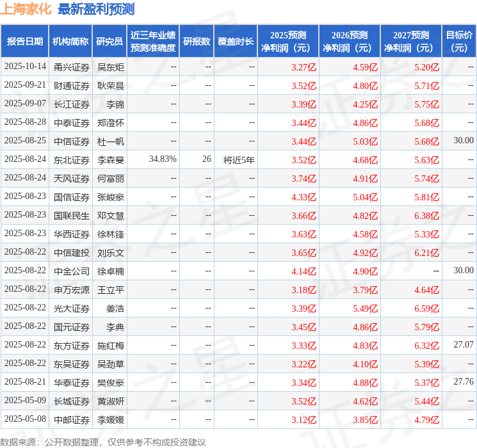Click analyst 耿荣晨 name
477x448 pixels.
(110, 86)
